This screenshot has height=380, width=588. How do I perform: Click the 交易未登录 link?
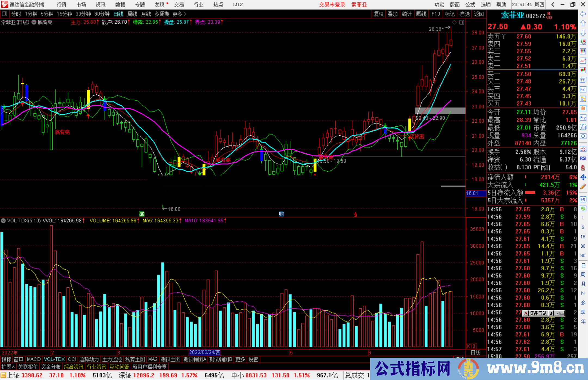tap(332, 5)
